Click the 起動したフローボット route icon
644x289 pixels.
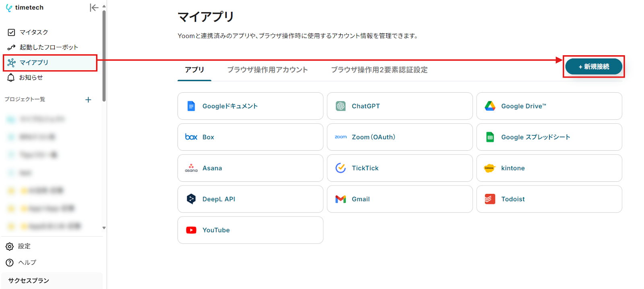click(x=12, y=47)
